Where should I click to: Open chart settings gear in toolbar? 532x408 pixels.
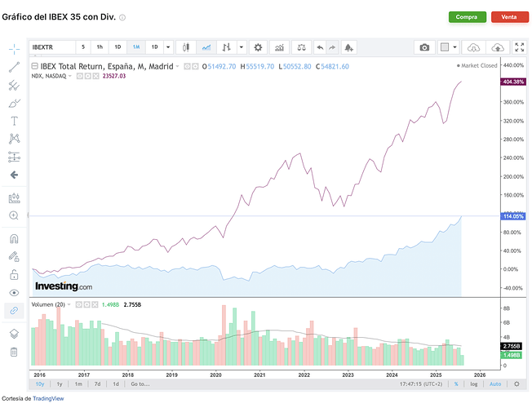(x=258, y=47)
